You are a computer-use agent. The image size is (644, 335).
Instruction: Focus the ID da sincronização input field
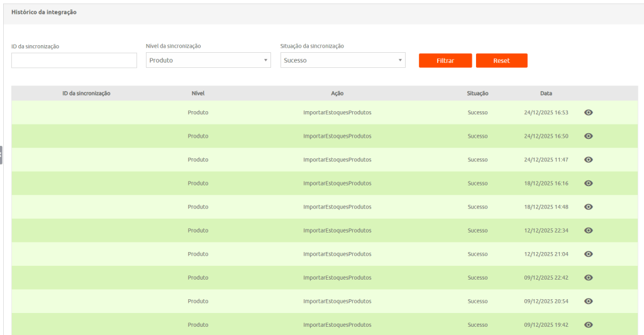[74, 60]
